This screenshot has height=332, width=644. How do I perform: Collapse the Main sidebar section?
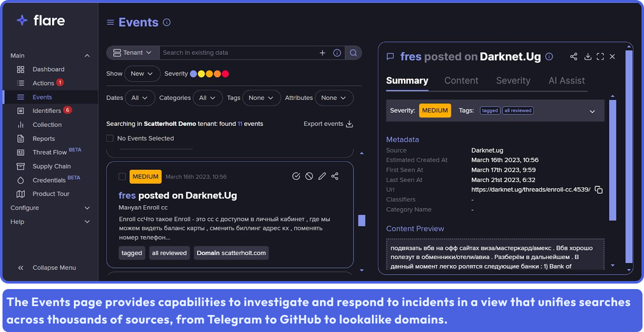[87, 56]
